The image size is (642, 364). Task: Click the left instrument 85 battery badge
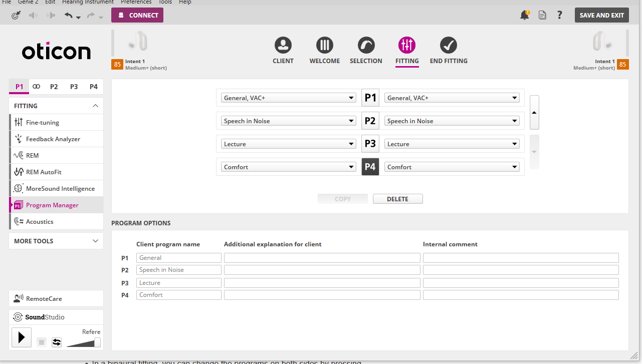[117, 64]
